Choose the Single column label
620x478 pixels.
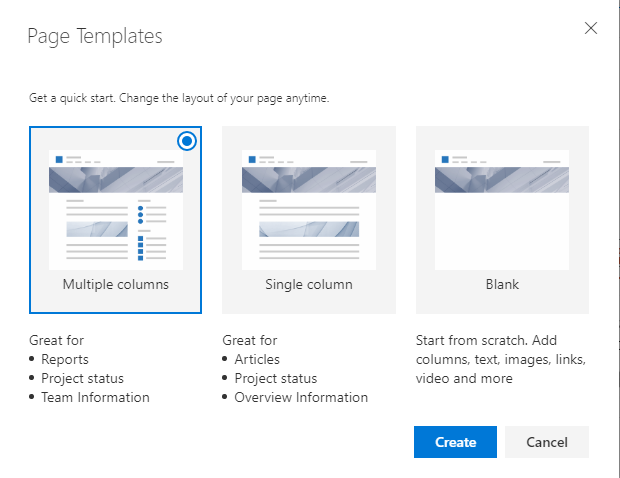[x=309, y=284]
